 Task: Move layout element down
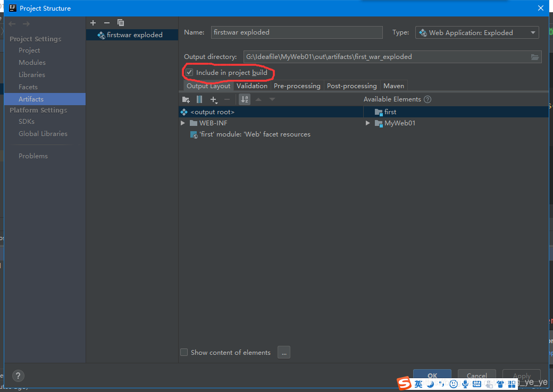tap(272, 100)
